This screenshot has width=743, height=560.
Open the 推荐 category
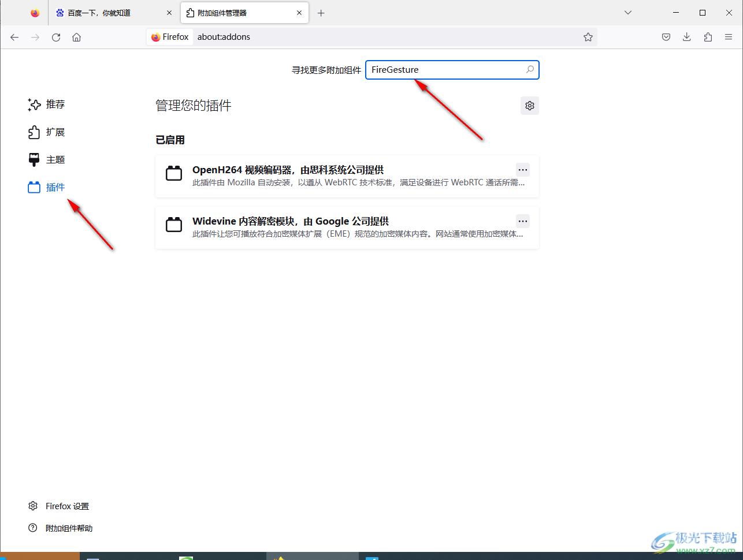pos(46,104)
